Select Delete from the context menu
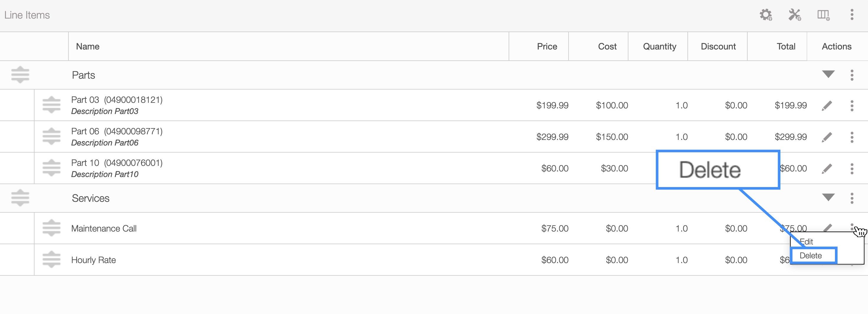Screen dimensions: 868x314 point(811,255)
